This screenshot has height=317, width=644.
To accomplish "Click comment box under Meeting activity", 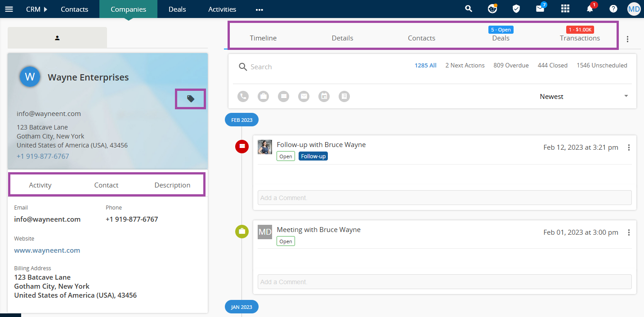I will pos(444,282).
